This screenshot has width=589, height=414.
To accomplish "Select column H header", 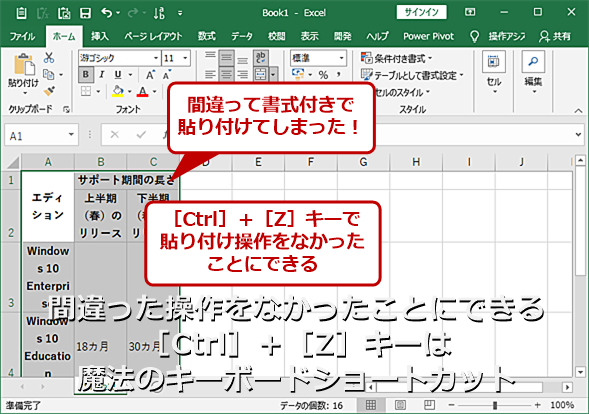I will 416,162.
